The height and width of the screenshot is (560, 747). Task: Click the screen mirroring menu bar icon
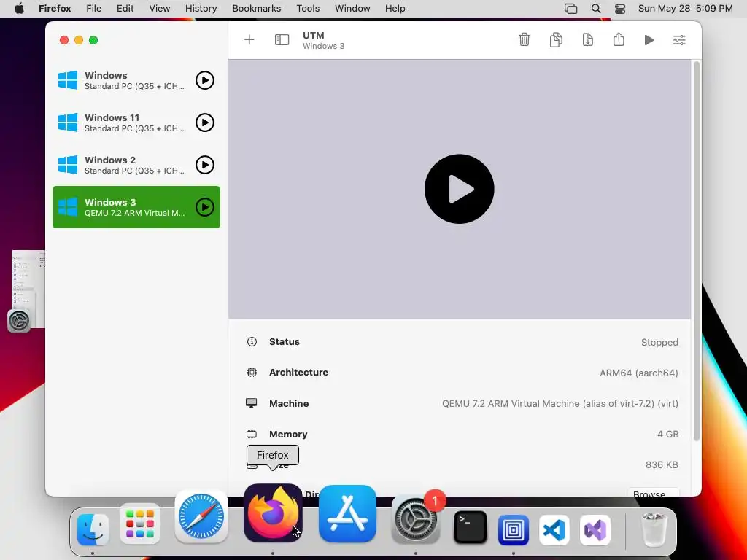570,9
